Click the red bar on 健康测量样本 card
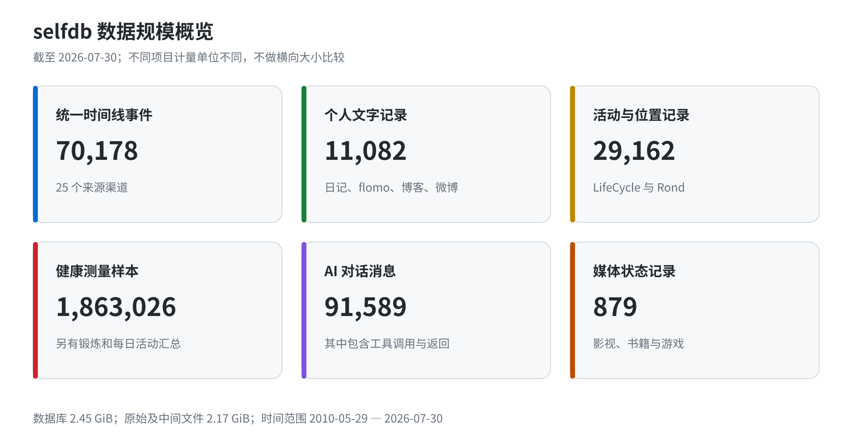Screen dimensions: 868x436 click(35, 310)
